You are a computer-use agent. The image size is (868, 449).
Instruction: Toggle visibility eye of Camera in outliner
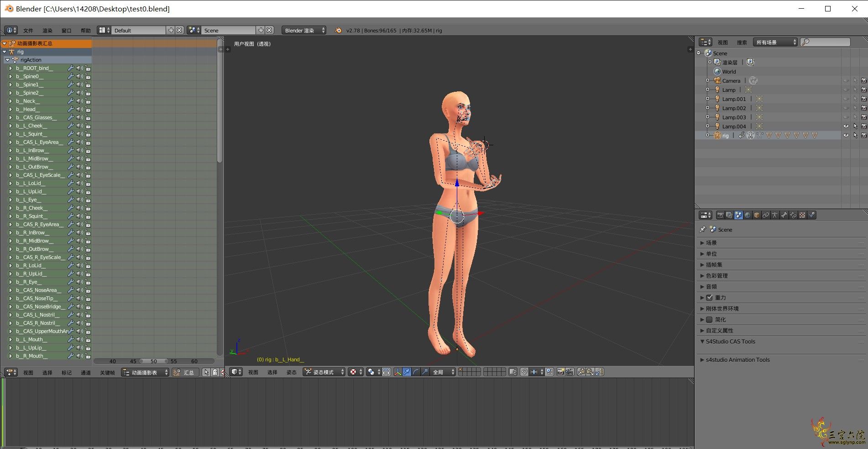coord(846,80)
